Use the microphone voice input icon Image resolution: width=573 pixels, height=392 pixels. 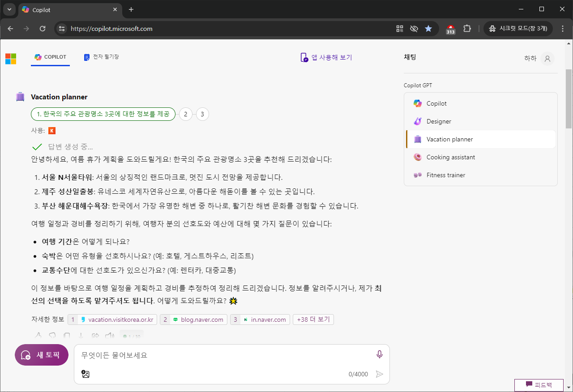pyautogui.click(x=380, y=355)
